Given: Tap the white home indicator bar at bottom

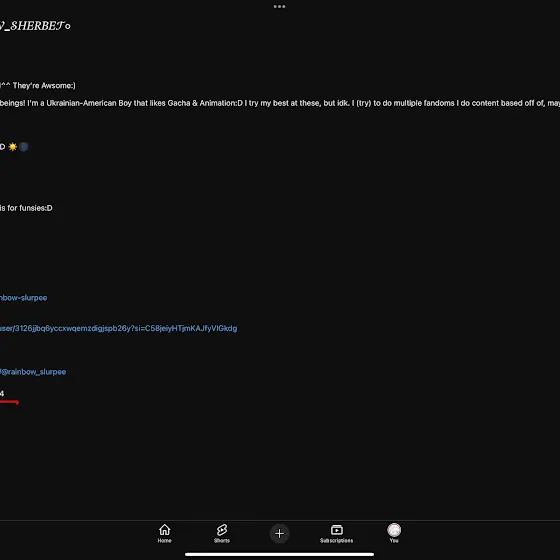Looking at the screenshot, I should (x=279, y=554).
